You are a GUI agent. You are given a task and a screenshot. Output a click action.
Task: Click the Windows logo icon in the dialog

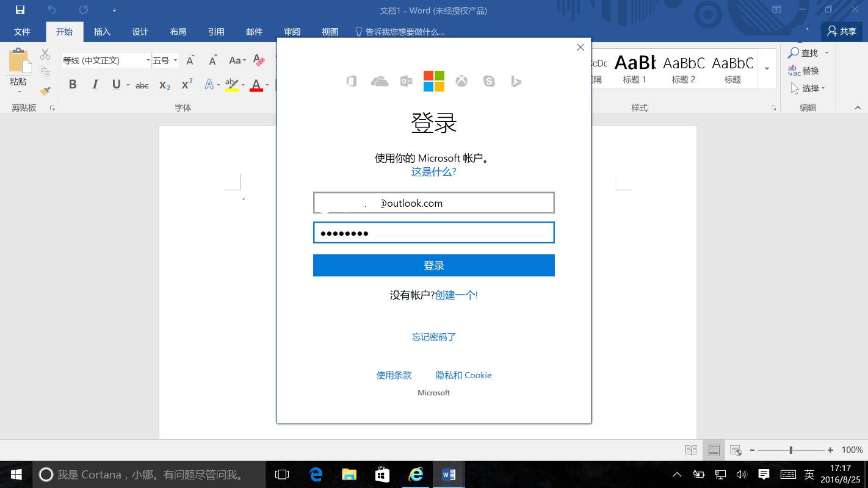click(x=433, y=80)
